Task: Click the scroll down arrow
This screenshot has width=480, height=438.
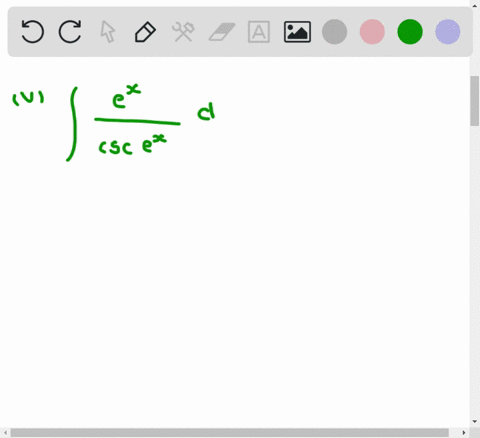Action: tap(475, 422)
